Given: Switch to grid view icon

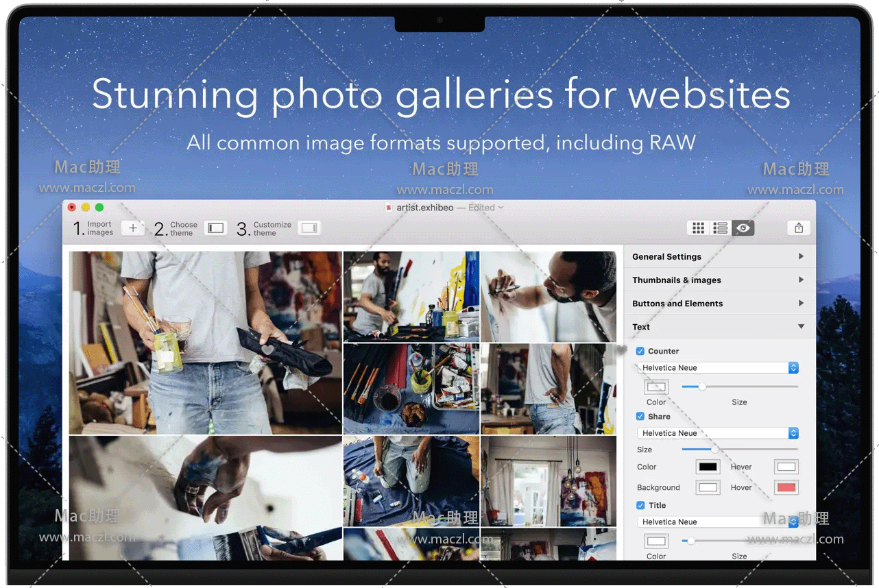Looking at the screenshot, I should [698, 228].
